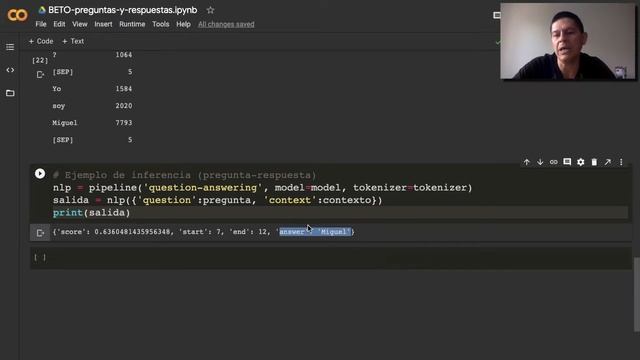
Task: Click the Google Drive icon beside notebook title
Action: (x=42, y=10)
